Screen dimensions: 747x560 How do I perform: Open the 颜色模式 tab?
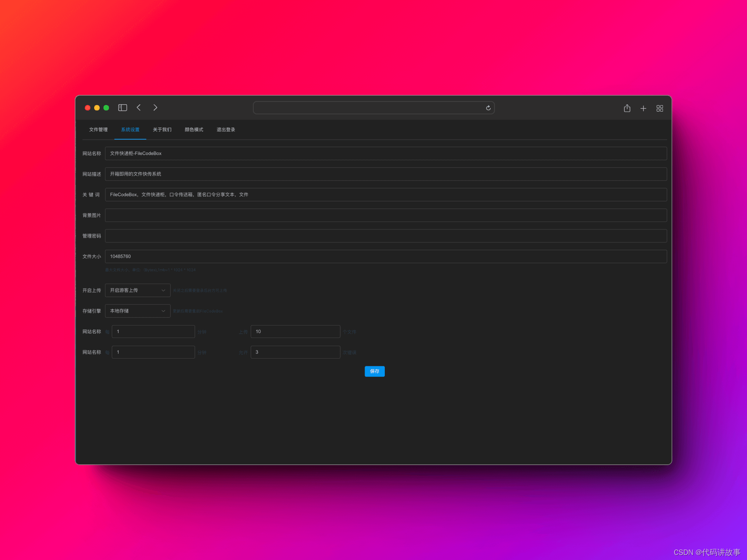[x=194, y=130]
